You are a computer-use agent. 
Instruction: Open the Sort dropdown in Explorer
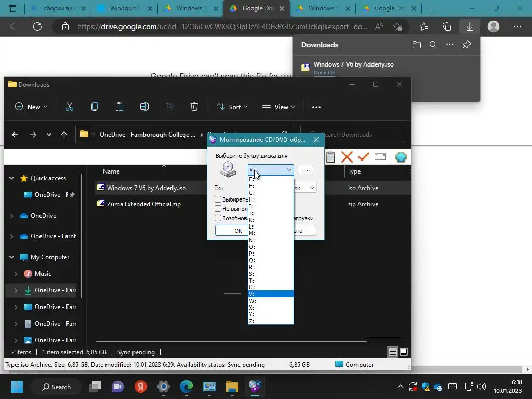232,107
